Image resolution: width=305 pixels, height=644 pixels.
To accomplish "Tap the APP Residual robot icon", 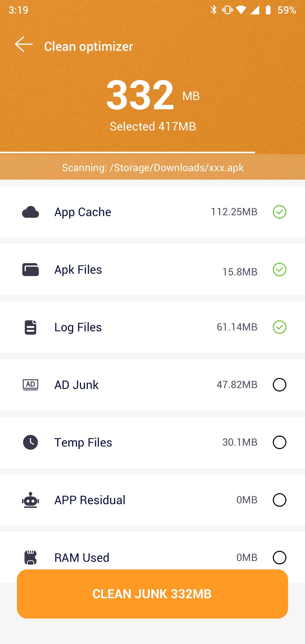I will click(x=30, y=500).
